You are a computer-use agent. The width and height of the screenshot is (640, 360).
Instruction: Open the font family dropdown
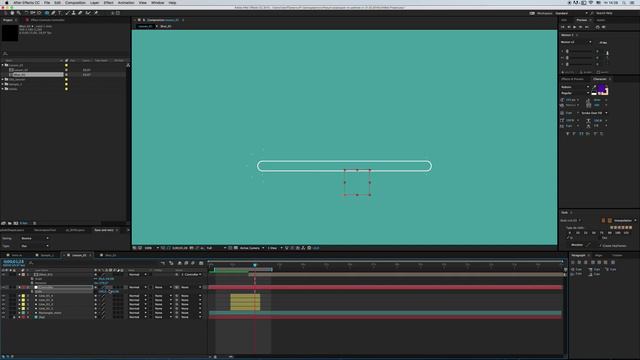point(575,87)
